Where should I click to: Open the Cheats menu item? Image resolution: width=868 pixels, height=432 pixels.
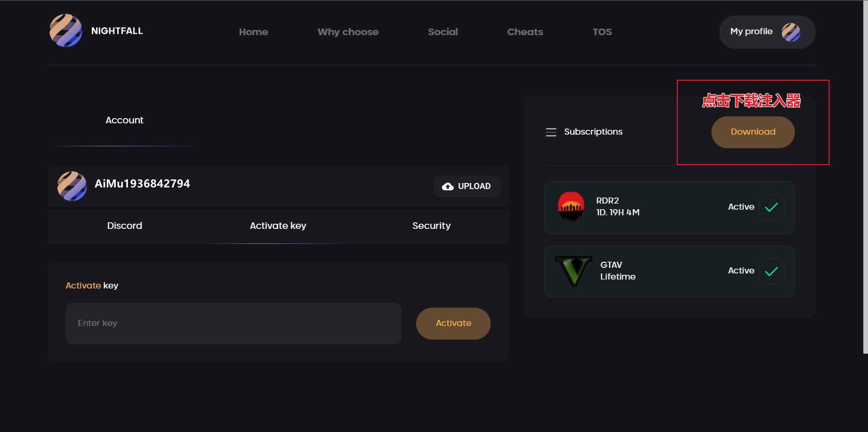(525, 32)
